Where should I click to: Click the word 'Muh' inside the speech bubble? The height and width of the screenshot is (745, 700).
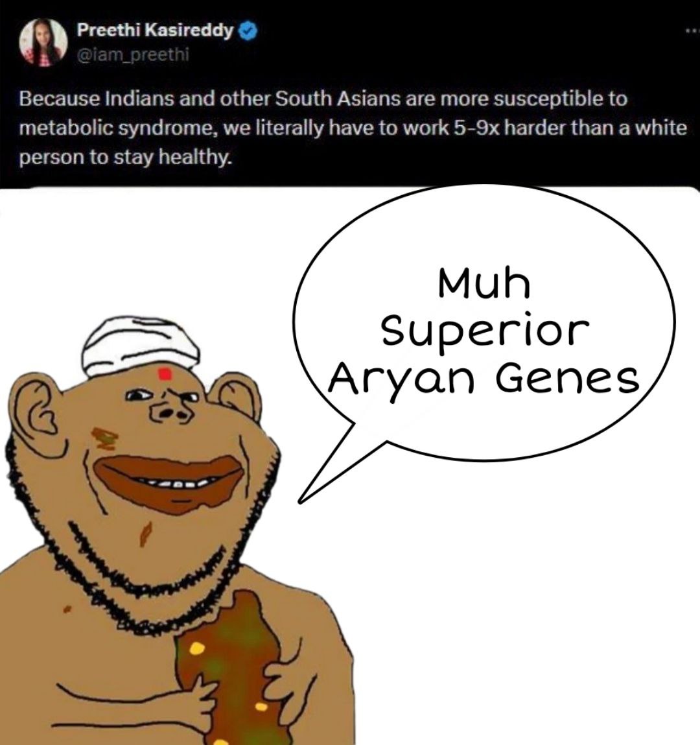click(x=484, y=283)
